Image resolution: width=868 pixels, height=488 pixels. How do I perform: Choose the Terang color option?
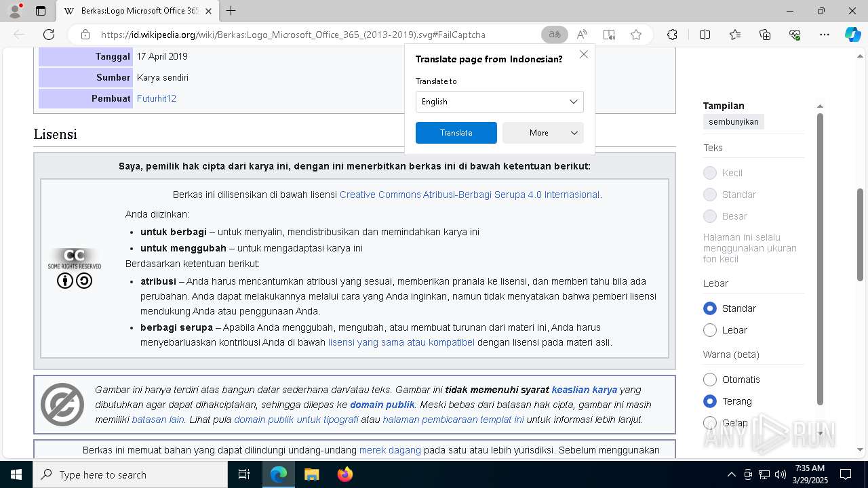click(x=710, y=401)
